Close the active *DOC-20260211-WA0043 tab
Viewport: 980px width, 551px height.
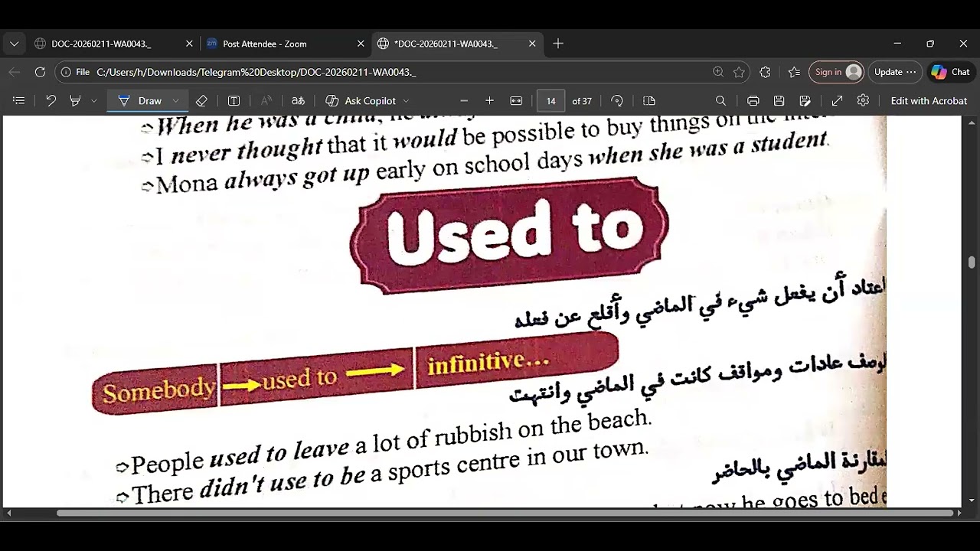(532, 44)
